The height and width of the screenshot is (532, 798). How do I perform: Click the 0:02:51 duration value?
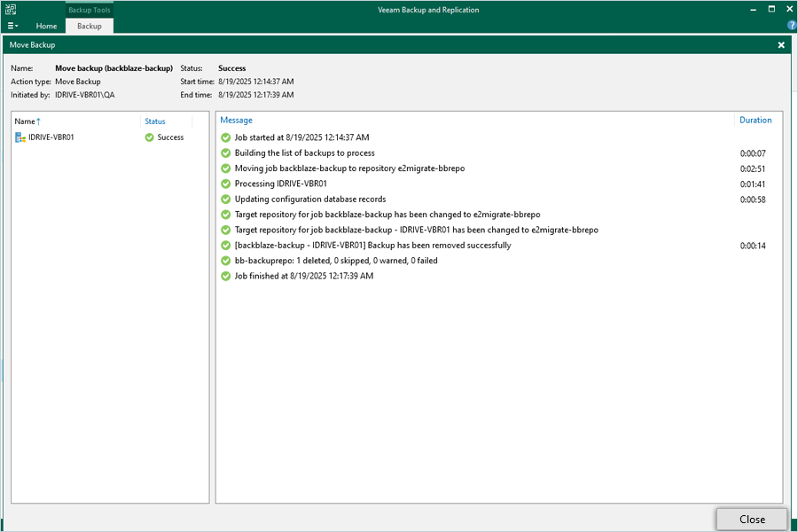point(753,169)
